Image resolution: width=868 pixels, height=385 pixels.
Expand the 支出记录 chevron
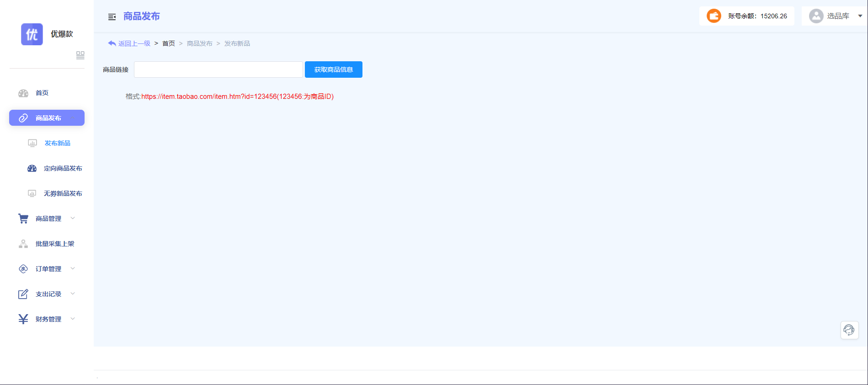[x=73, y=294]
